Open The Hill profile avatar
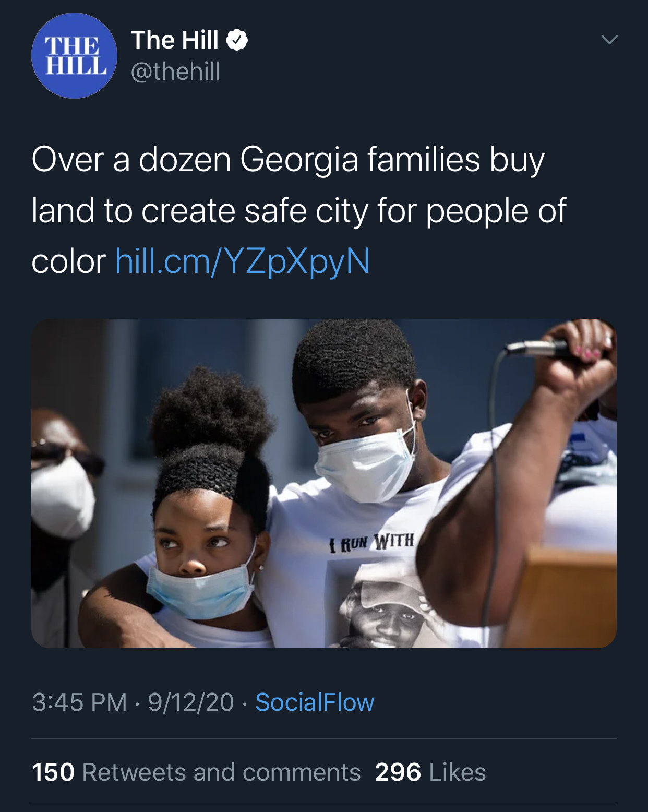 coord(74,56)
